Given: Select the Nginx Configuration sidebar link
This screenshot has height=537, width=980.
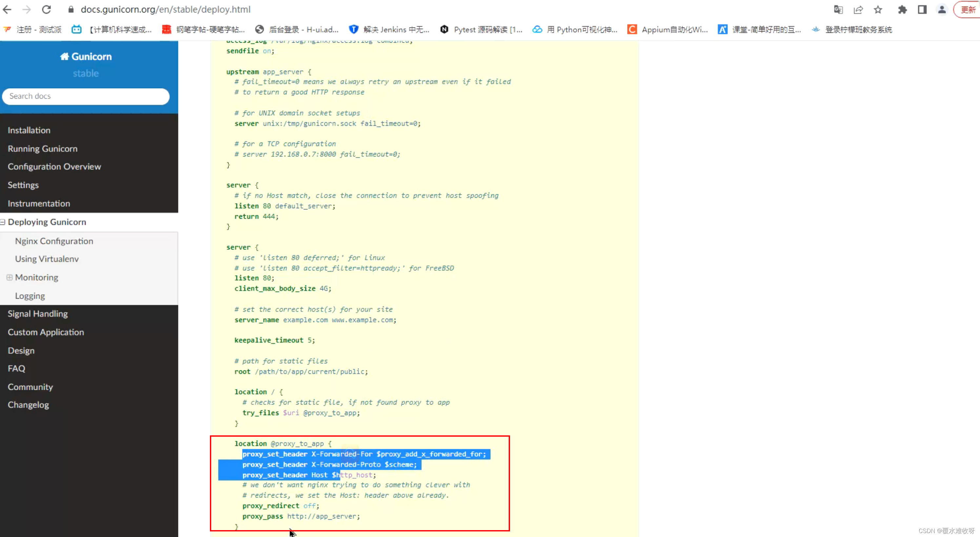Looking at the screenshot, I should pyautogui.click(x=54, y=240).
